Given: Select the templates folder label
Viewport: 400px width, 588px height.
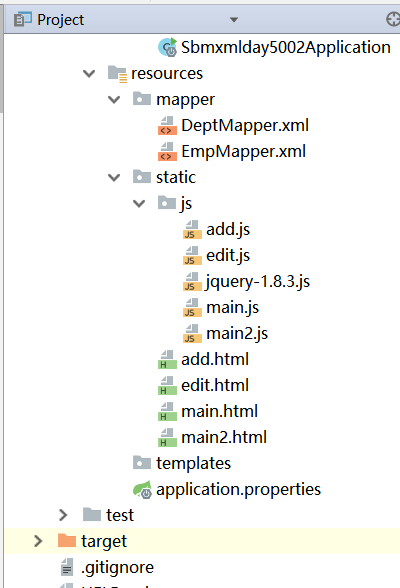Looking at the screenshot, I should 193,464.
